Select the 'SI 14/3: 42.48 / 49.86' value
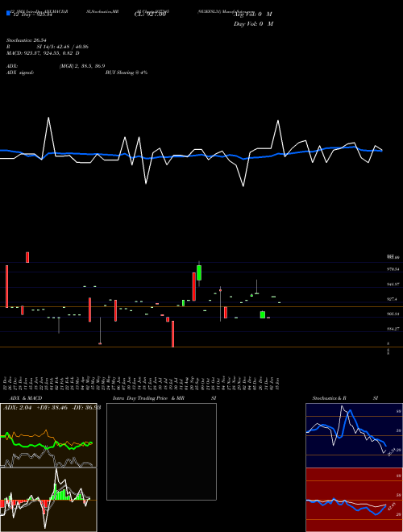This screenshot has width=403, height=532. [x=62, y=47]
